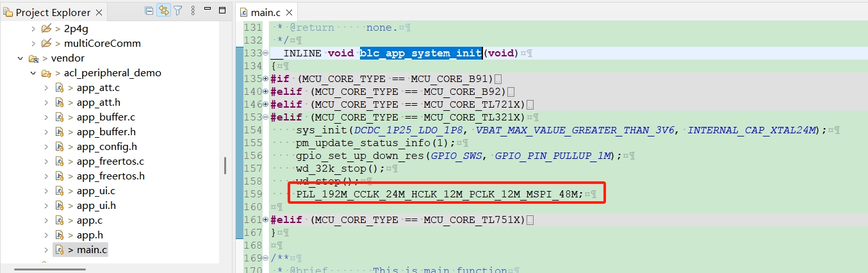Viewport: 868px width, 273px height.
Task: Click the app_freertos.c file icon
Action: coord(59,161)
